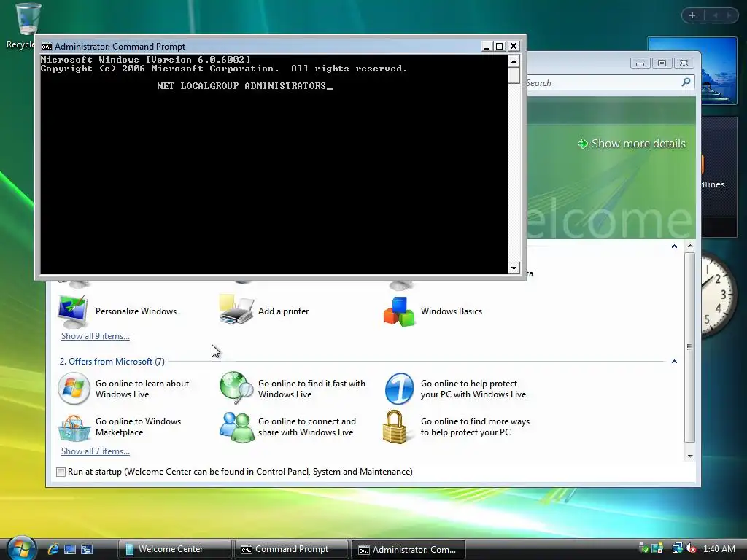Click Welcome Center scrollbar up arrow

pos(690,246)
